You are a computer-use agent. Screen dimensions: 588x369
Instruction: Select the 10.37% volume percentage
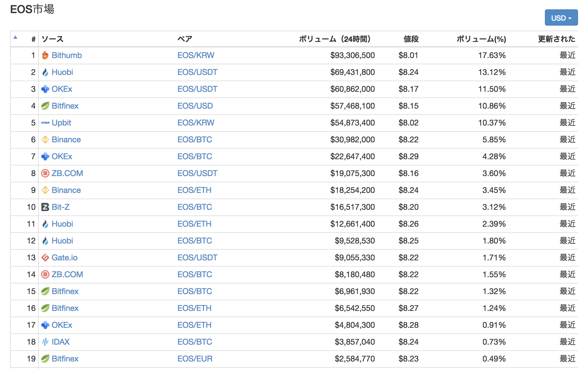pyautogui.click(x=492, y=123)
